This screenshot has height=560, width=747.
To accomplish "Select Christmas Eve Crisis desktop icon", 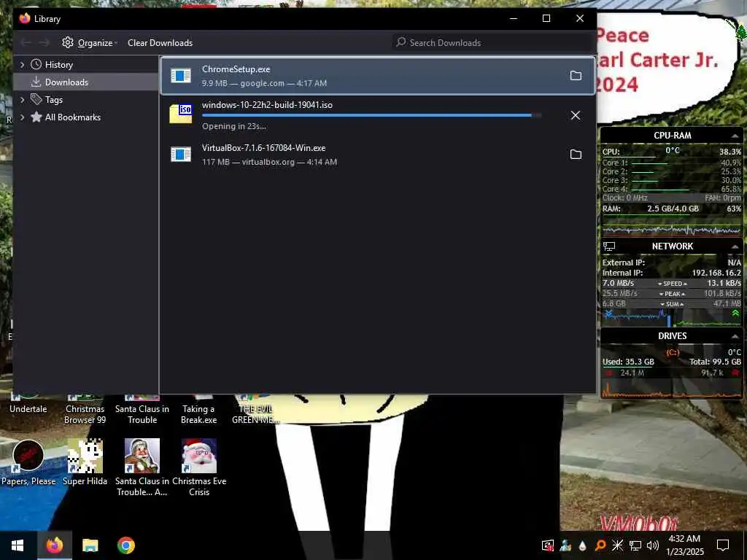I will [x=199, y=467].
